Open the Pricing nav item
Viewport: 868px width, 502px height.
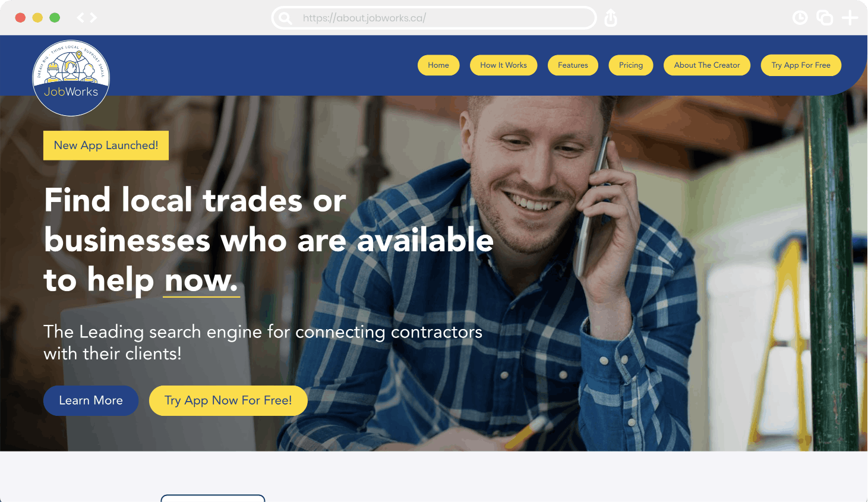(x=631, y=65)
